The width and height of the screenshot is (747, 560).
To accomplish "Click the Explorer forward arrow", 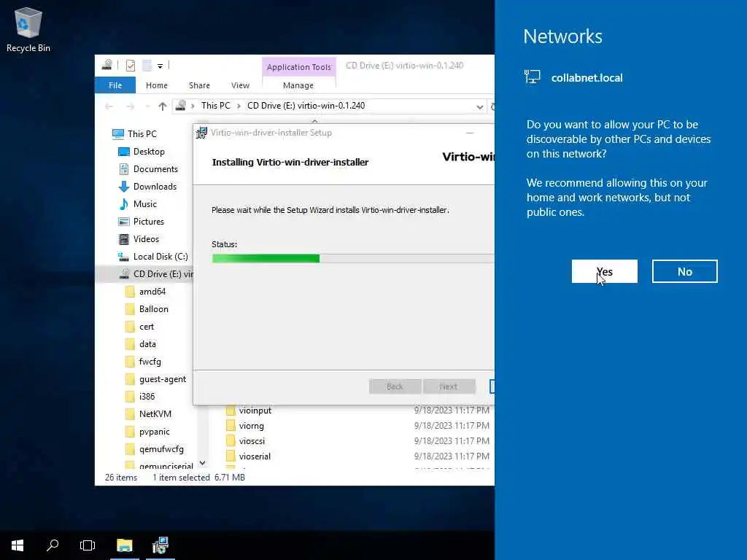I will coord(130,106).
